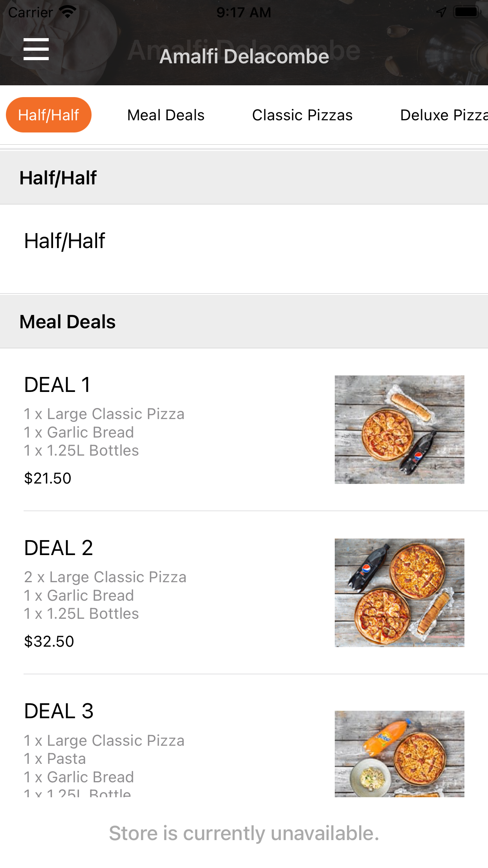Tap the Meal Deals section header
The width and height of the screenshot is (488, 868).
point(244,322)
